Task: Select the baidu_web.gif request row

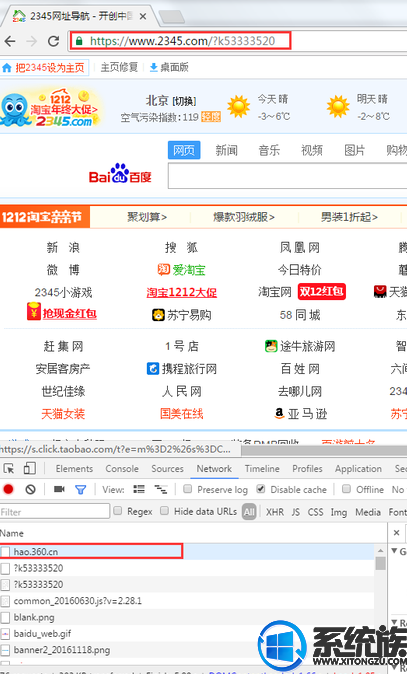Action: [x=187, y=634]
